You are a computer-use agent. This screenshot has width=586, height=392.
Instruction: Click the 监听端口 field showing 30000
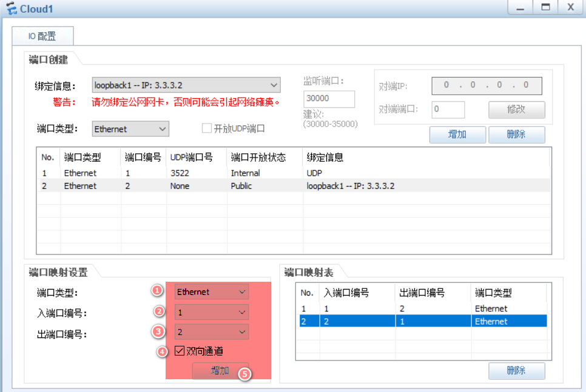[329, 99]
